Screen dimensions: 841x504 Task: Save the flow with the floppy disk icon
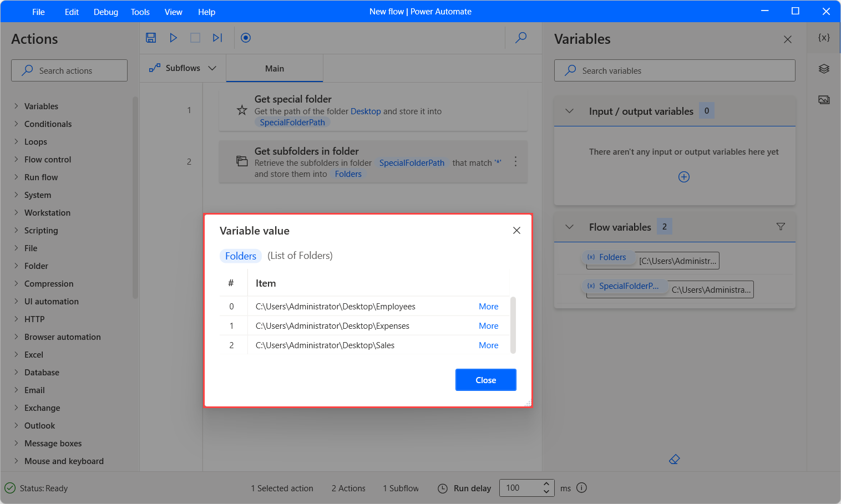point(151,38)
